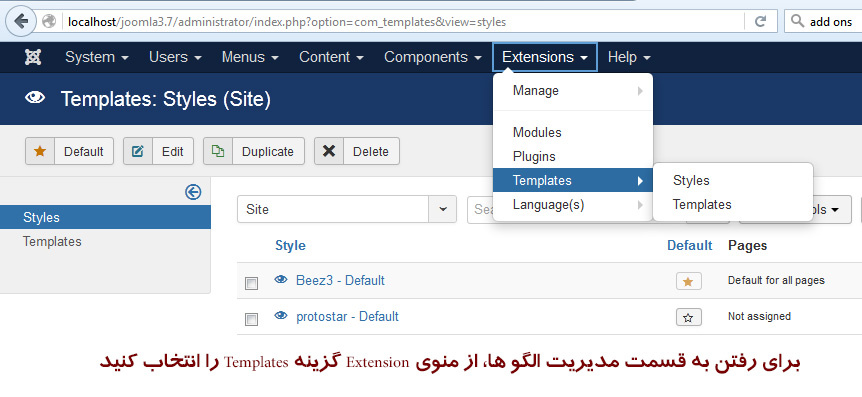
Task: Select Plugins in Extensions menu
Action: click(x=572, y=157)
